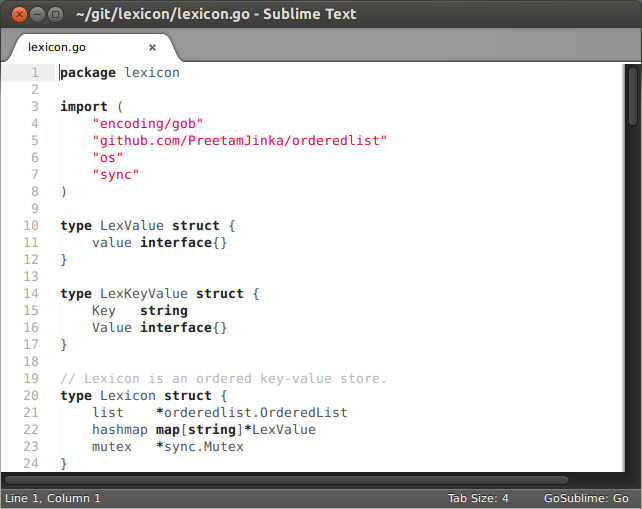Click line number 20 in the gutter
642x509 pixels.
[x=30, y=395]
